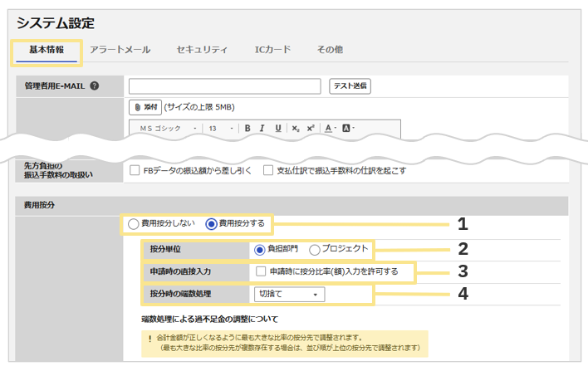Open the ICカード tab

272,50
